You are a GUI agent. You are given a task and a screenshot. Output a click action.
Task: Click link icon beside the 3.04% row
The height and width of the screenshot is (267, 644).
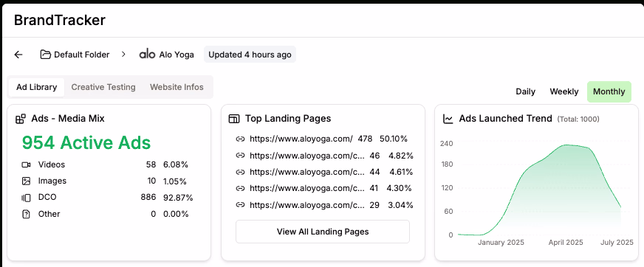click(240, 204)
